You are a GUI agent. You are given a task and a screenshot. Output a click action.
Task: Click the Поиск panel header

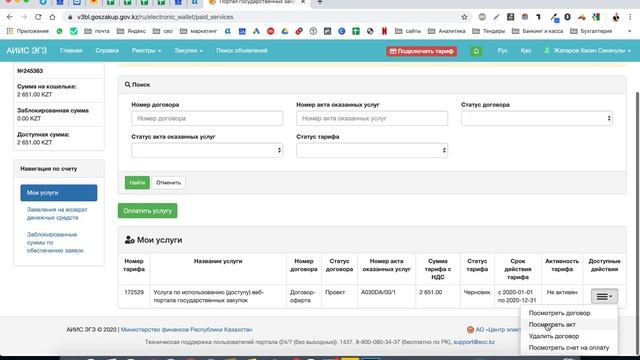coord(372,84)
